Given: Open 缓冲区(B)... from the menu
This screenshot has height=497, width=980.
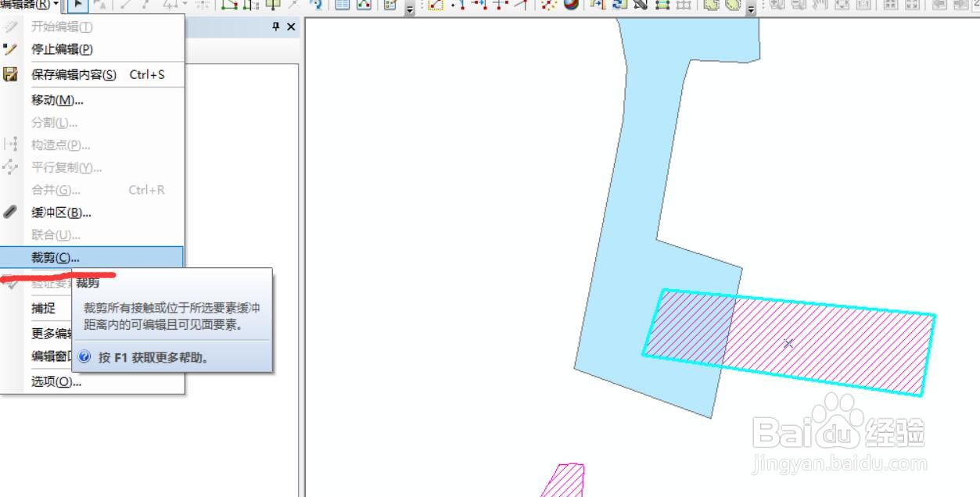Looking at the screenshot, I should click(92, 213).
